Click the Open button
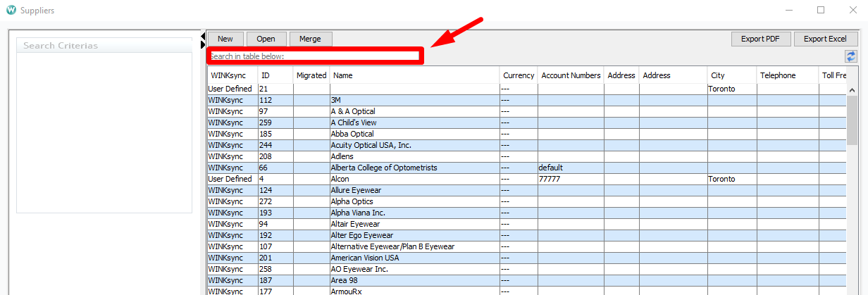Screen dimensions: 868x295 pos(266,39)
